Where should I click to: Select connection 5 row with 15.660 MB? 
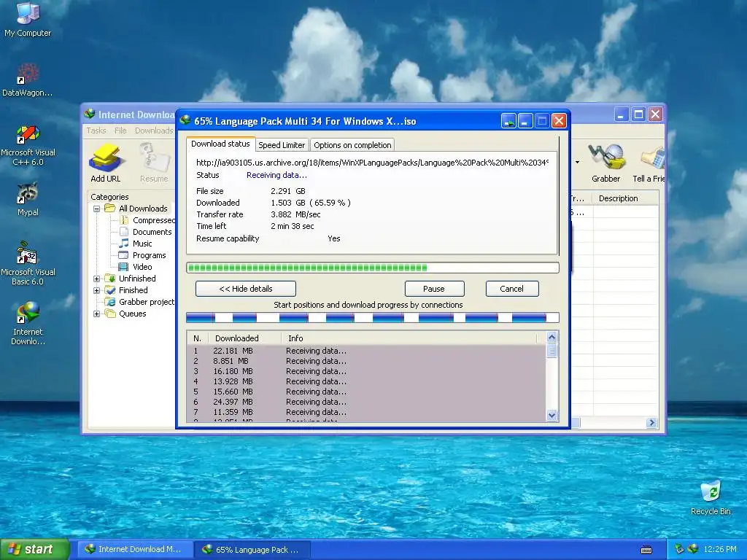tap(367, 392)
